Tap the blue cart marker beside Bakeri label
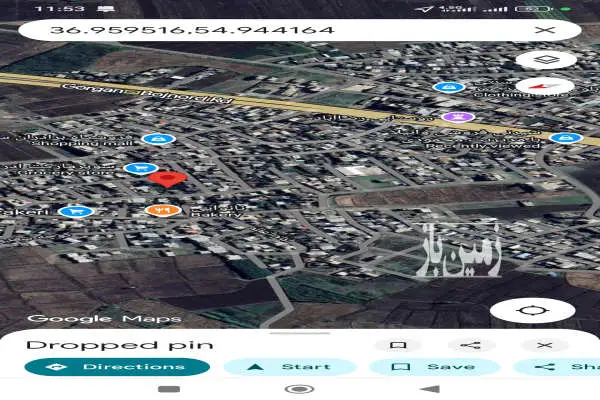 [x=77, y=211]
